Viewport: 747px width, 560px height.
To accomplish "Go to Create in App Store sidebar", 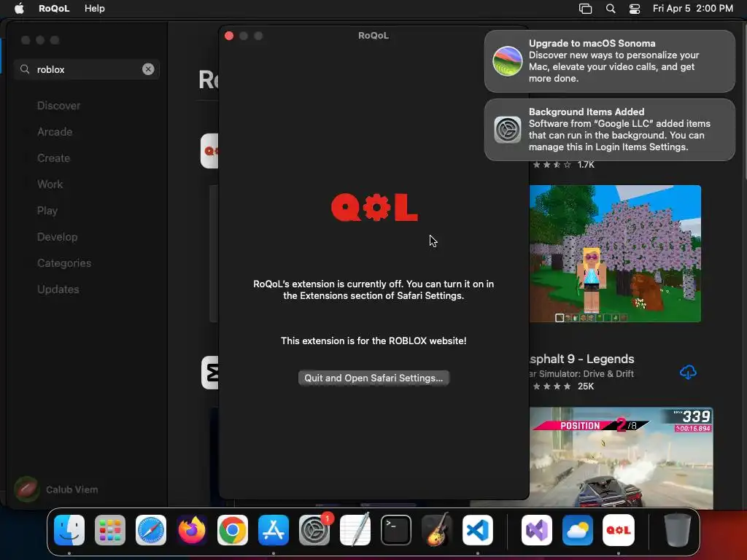I will [x=53, y=158].
